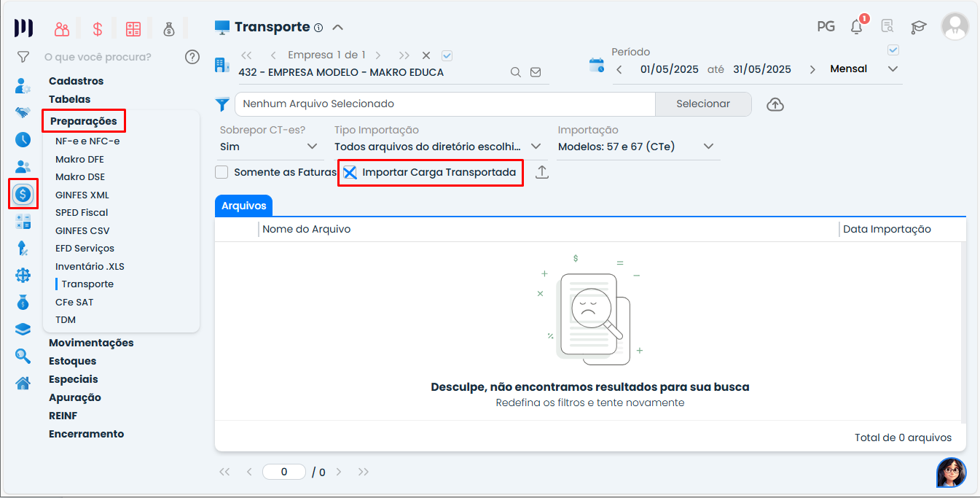The height and width of the screenshot is (498, 980).
Task: Open the Movimentações menu section
Action: (91, 343)
